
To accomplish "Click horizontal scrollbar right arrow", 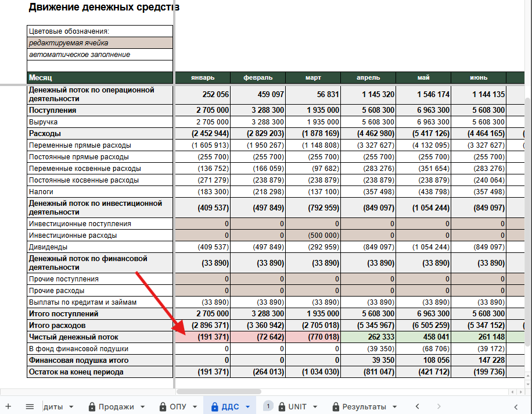I will point(521,391).
